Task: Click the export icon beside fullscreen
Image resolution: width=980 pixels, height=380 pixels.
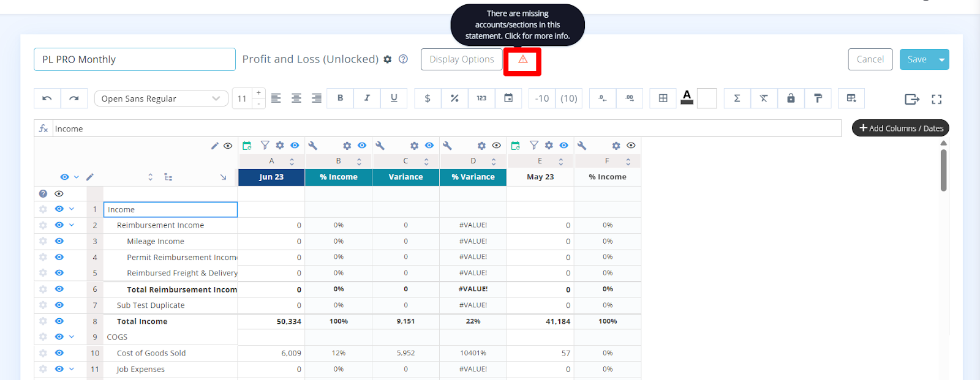Action: (911, 99)
